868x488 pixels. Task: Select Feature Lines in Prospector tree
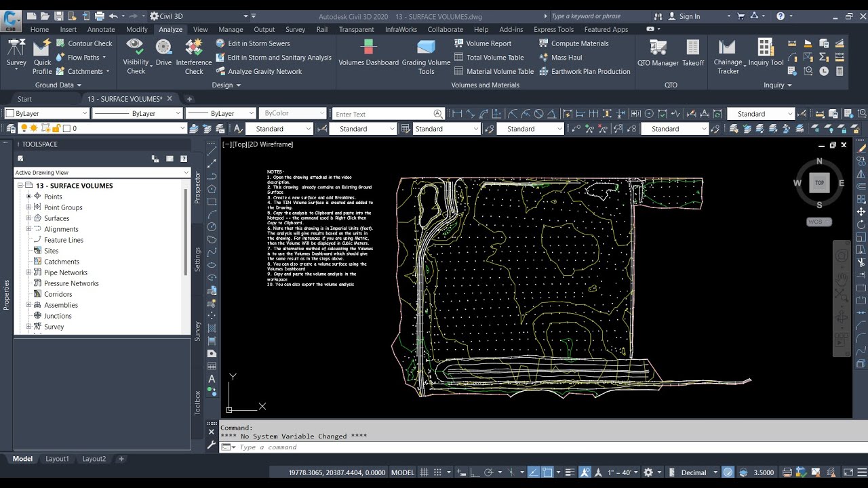[64, 240]
